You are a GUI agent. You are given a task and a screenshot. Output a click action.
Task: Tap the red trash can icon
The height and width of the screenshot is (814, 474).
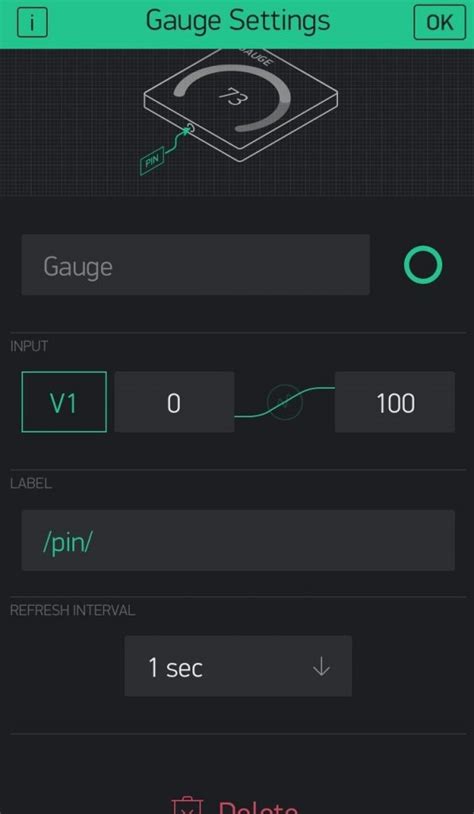point(187,806)
